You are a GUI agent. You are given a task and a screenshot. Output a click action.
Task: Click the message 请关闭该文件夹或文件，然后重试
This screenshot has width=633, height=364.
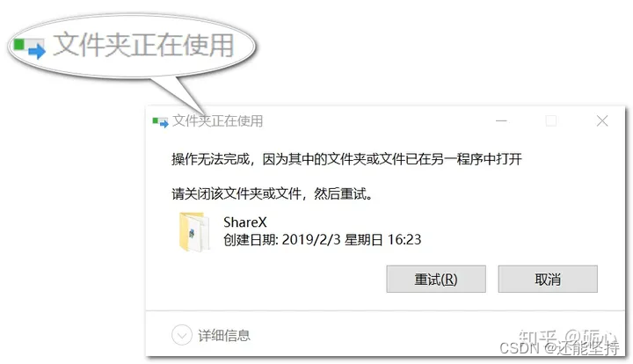(x=272, y=193)
